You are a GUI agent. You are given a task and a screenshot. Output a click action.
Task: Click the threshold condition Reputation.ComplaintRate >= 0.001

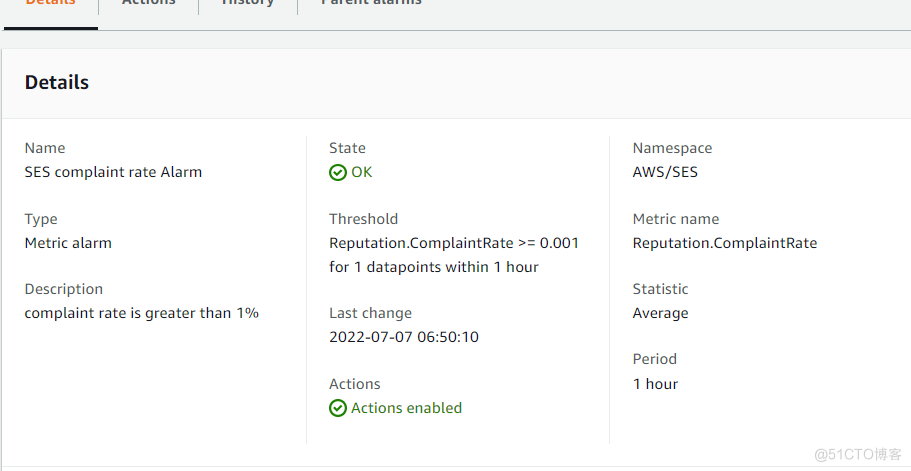454,243
